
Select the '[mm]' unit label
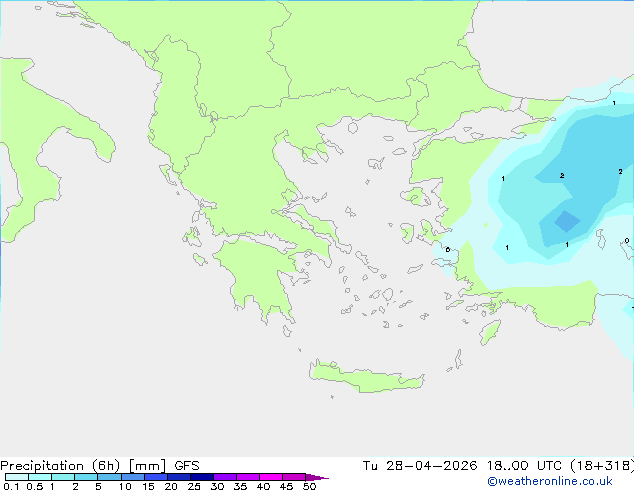[x=147, y=466]
